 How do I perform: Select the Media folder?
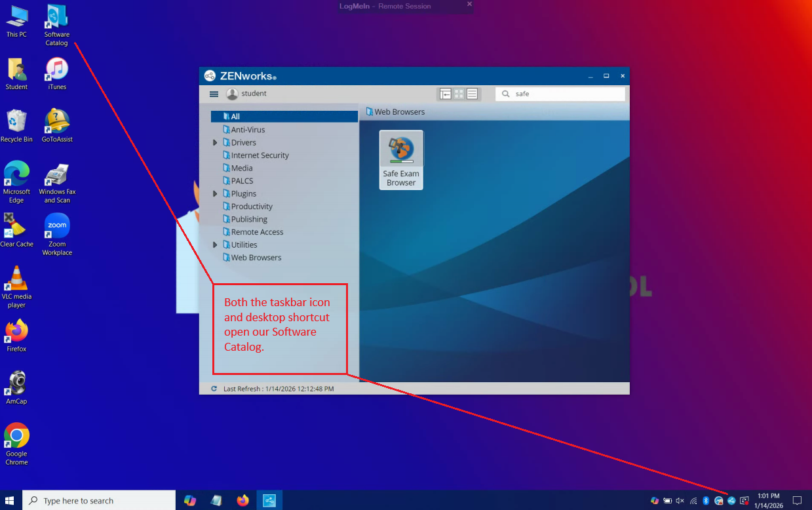(x=237, y=168)
